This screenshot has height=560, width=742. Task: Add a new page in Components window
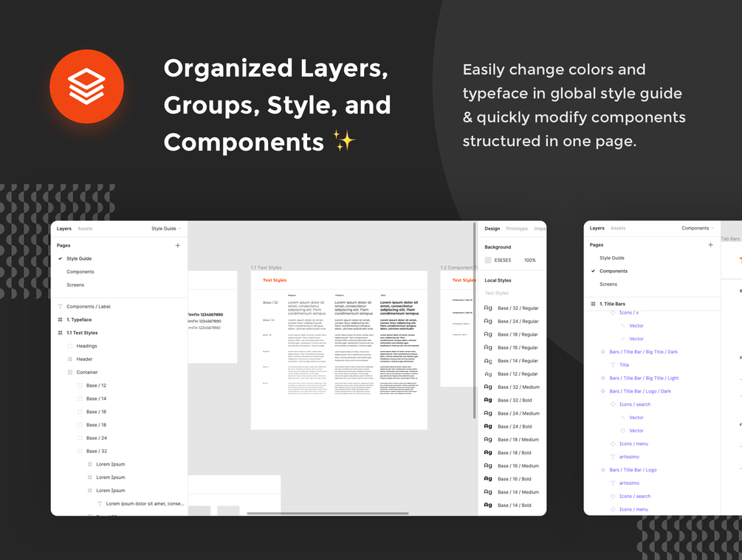coord(710,245)
